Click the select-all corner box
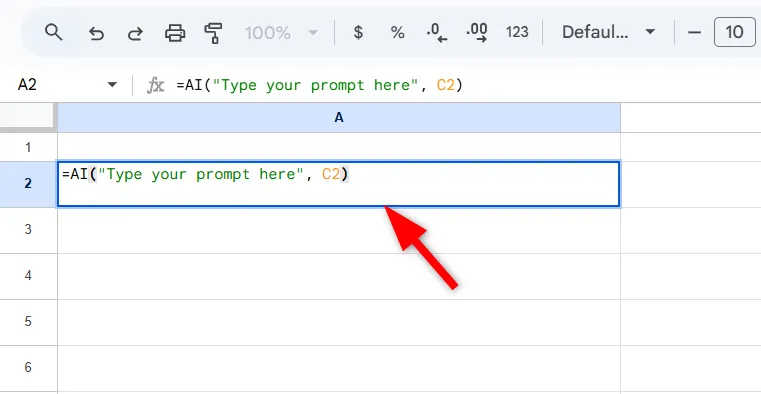Viewport: 761px width, 394px height. [x=27, y=115]
